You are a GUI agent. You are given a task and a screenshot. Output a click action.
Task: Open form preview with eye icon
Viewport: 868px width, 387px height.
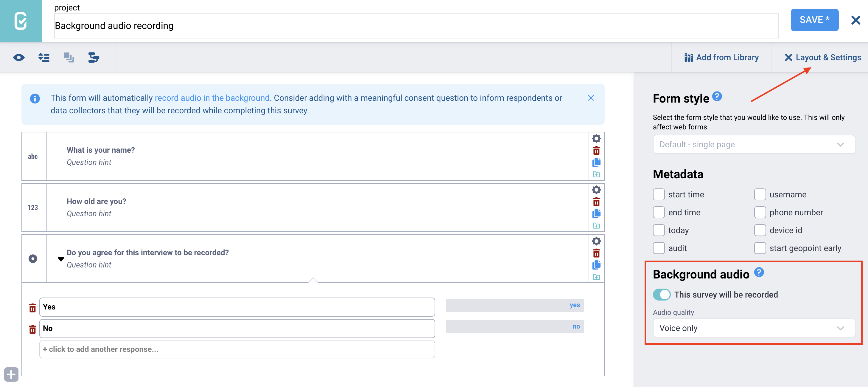click(19, 58)
